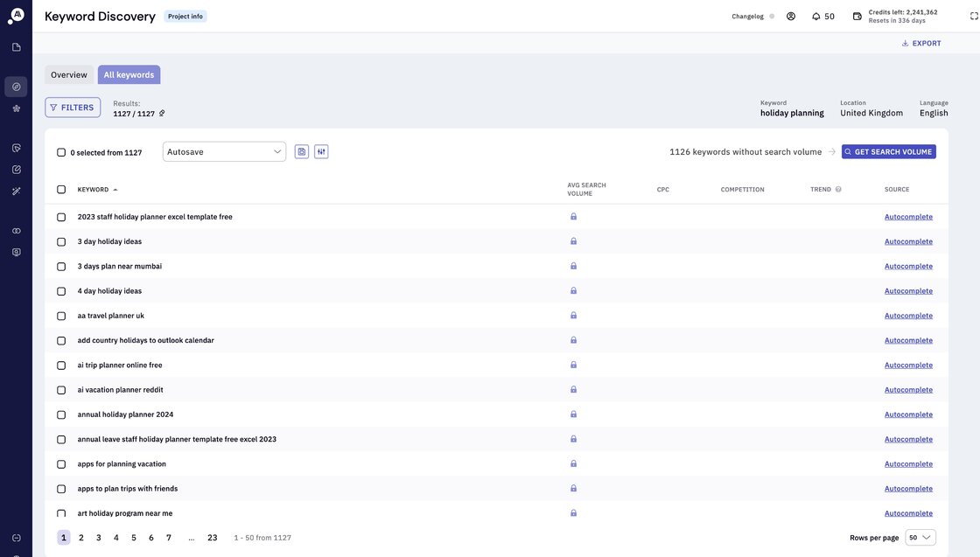Check the '3 days plan near mumbai' row
The image size is (980, 557).
coord(61,266)
